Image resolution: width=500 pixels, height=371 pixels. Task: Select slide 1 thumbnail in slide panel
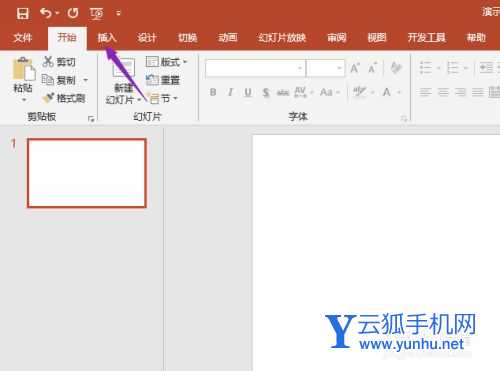87,173
